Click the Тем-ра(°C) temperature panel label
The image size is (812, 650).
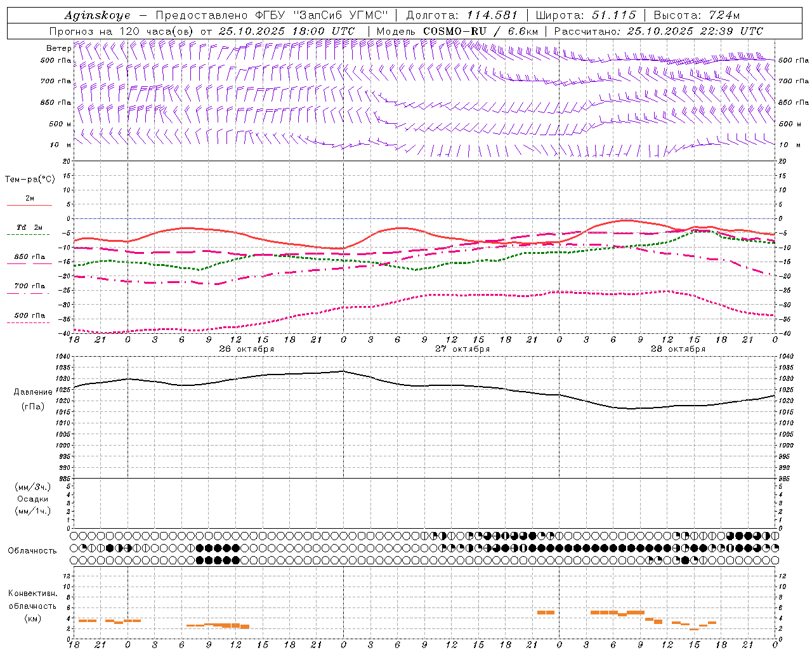(x=30, y=180)
